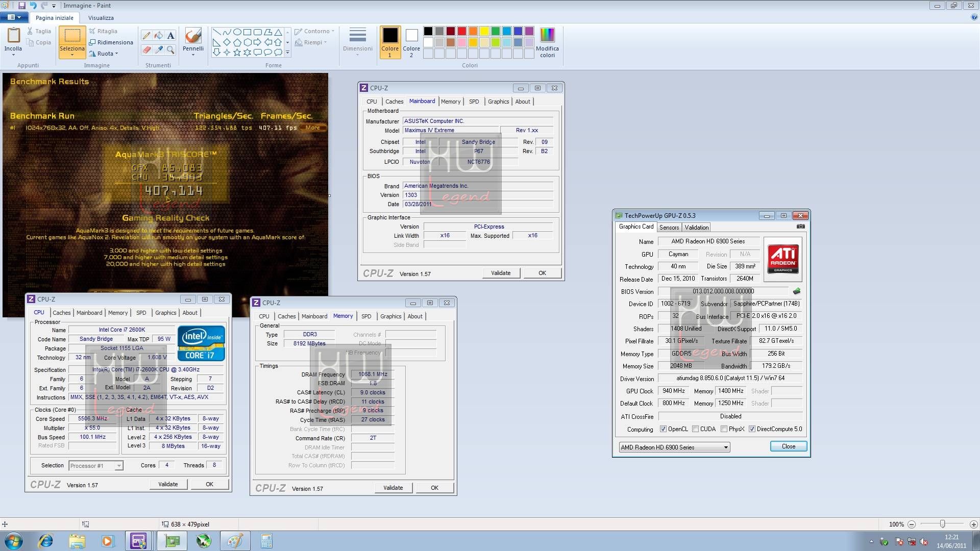Toggle the CUDA checkbox in GPU-Z
The image size is (980, 551).
coord(696,429)
